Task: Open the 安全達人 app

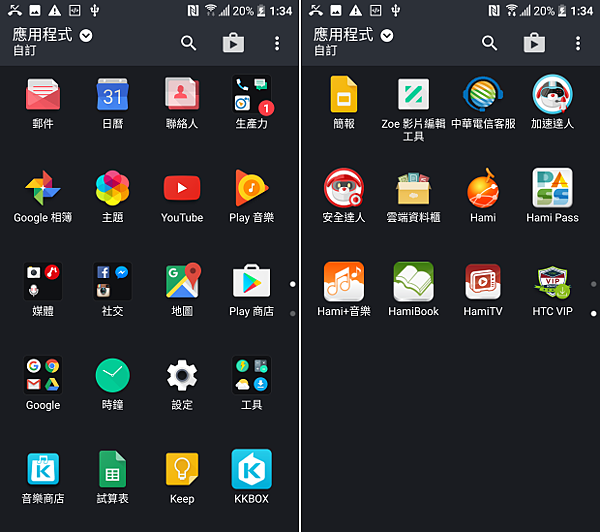Action: pos(344,188)
